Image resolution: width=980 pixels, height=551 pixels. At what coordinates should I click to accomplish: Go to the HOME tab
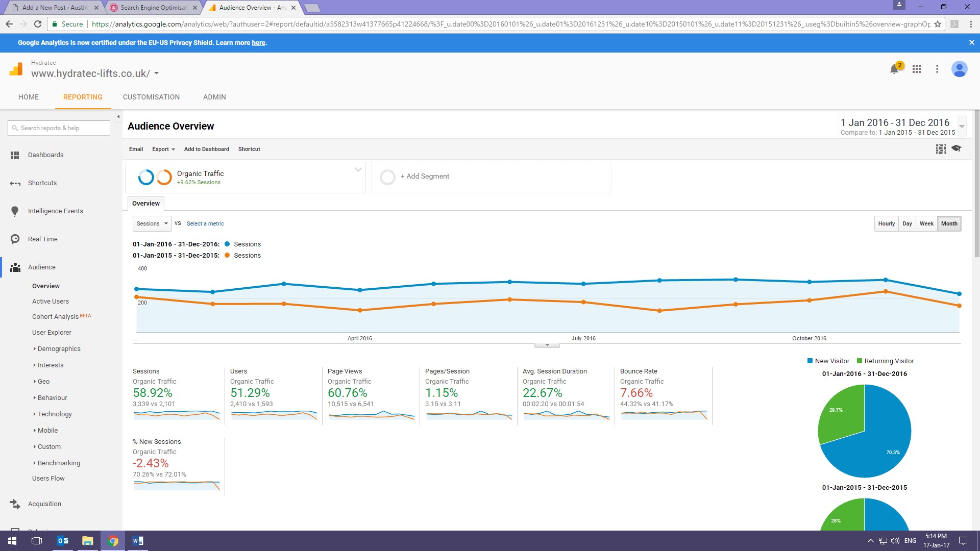(29, 97)
